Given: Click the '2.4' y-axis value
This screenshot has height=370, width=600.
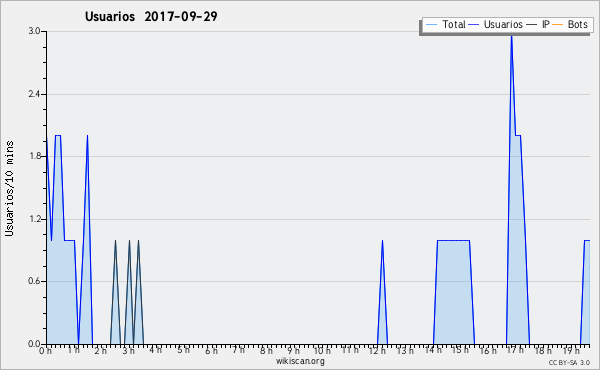Looking at the screenshot, I should (x=34, y=94).
